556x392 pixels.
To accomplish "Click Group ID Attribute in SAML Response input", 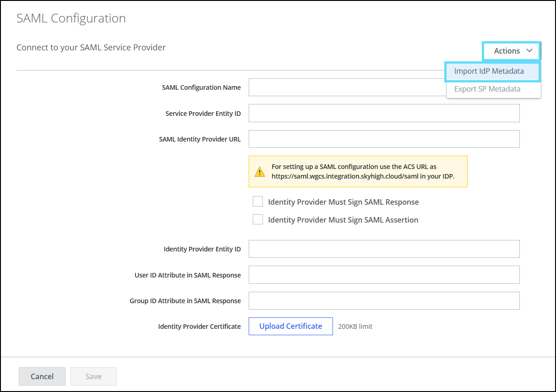I will point(384,301).
